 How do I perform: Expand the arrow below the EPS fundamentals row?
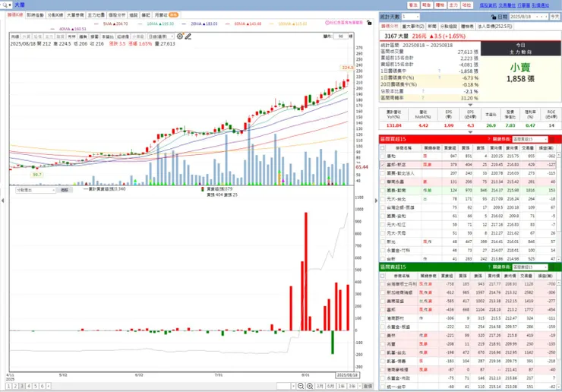click(470, 132)
